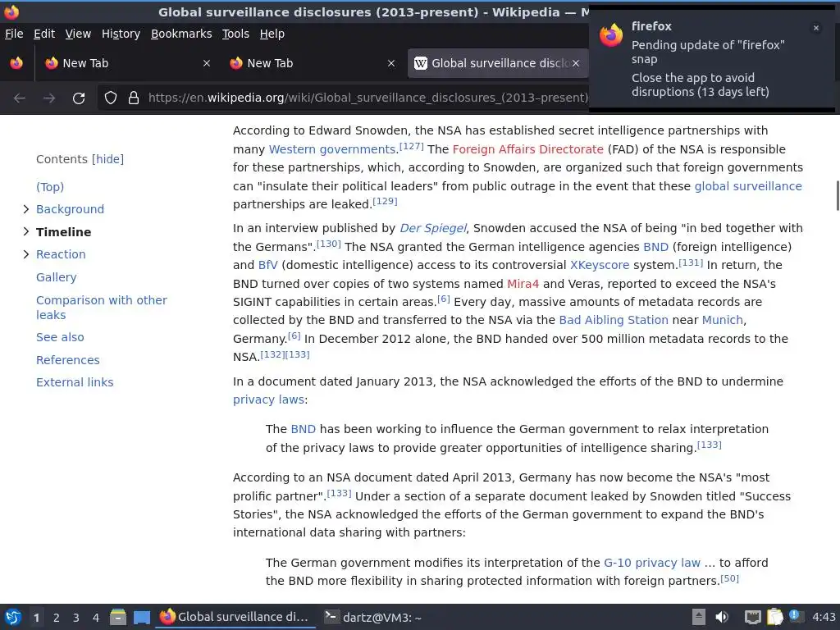Screen dimensions: 840x630
Task: Open BfV link
Action: tap(268, 265)
